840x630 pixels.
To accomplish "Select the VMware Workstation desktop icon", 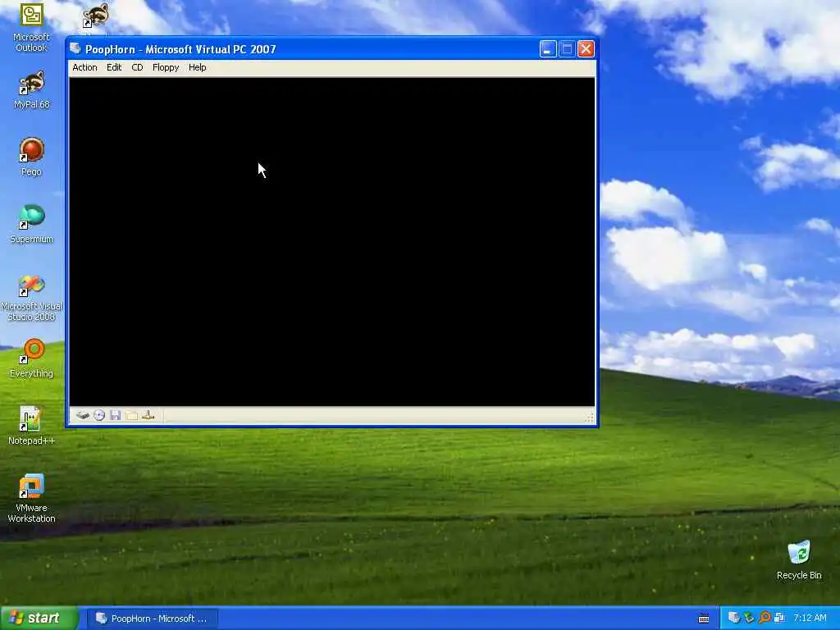I will (31, 499).
